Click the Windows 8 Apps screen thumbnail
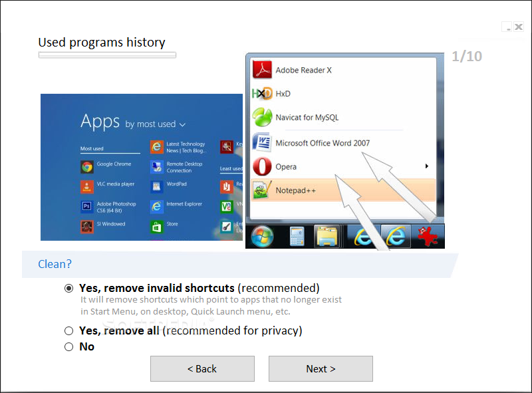Viewport: 532px width, 393px height. tap(142, 168)
